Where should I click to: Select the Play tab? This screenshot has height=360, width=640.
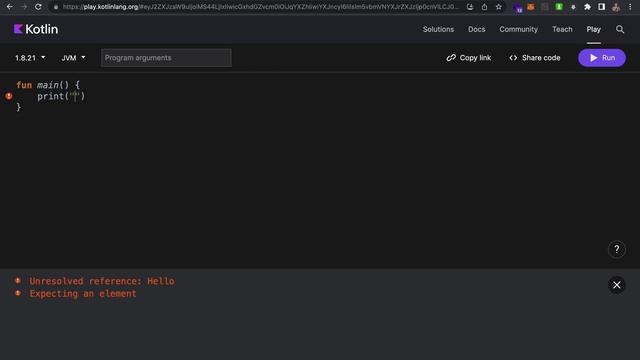point(593,29)
